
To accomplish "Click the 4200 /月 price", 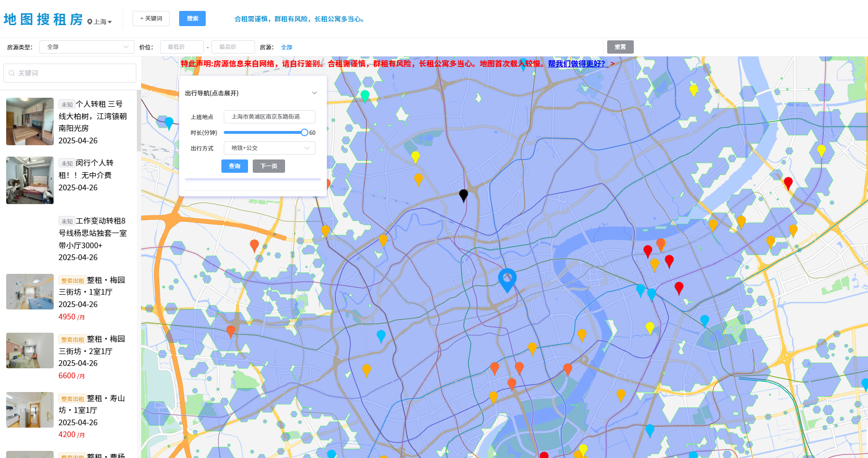I will [x=72, y=434].
